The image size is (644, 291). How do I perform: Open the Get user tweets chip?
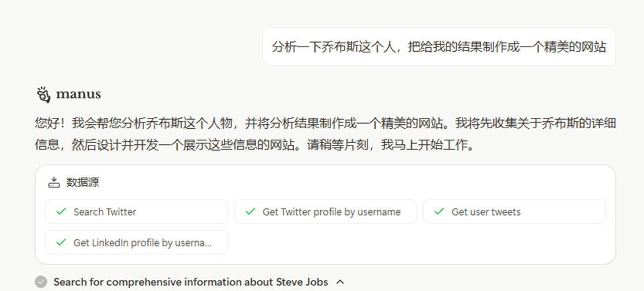pos(514,212)
